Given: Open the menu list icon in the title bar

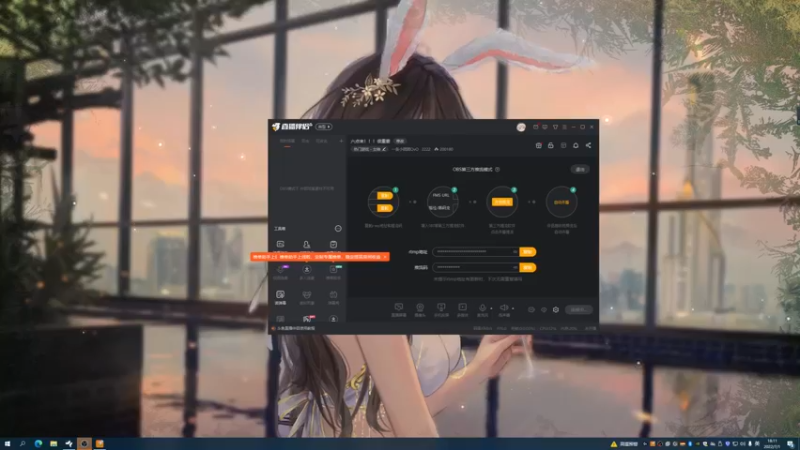Looking at the screenshot, I should click(564, 127).
